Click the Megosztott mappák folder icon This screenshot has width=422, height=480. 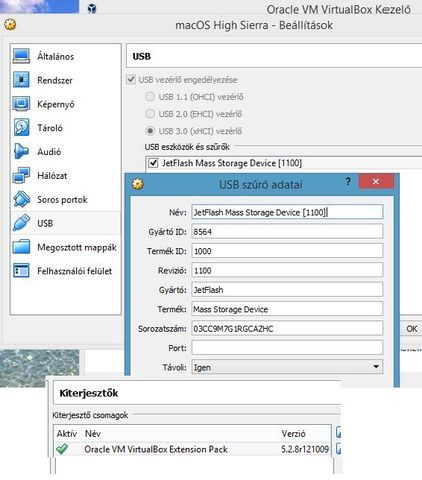(21, 247)
